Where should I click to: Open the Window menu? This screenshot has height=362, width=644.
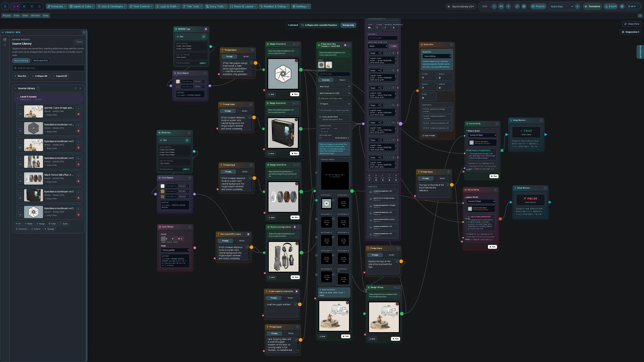point(35,15)
